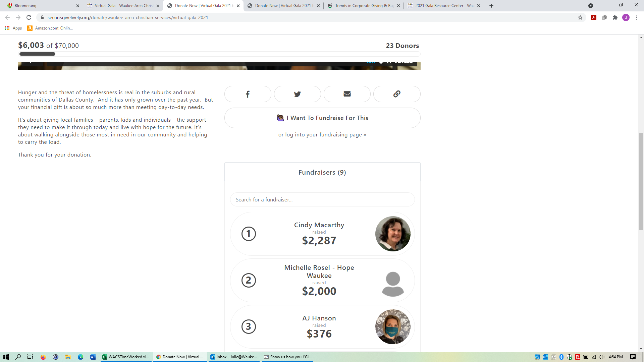Image resolution: width=644 pixels, height=362 pixels.
Task: Share the campaign by email
Action: tap(347, 94)
